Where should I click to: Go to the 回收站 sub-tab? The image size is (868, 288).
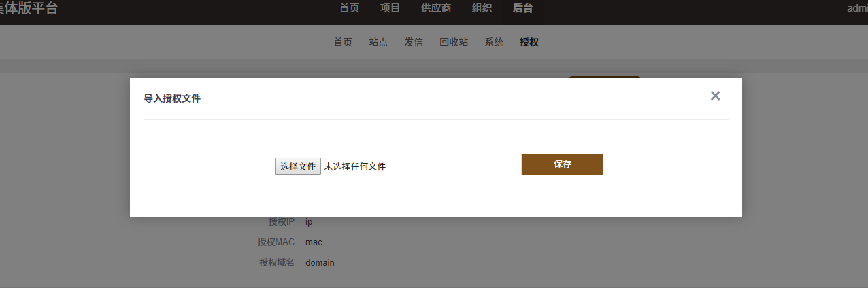coord(454,42)
